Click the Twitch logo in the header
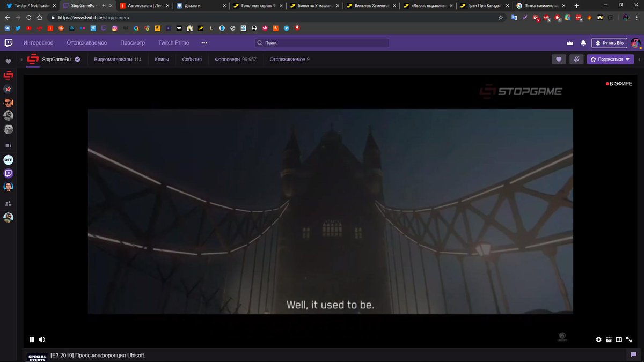This screenshot has width=644, height=362. [x=9, y=42]
